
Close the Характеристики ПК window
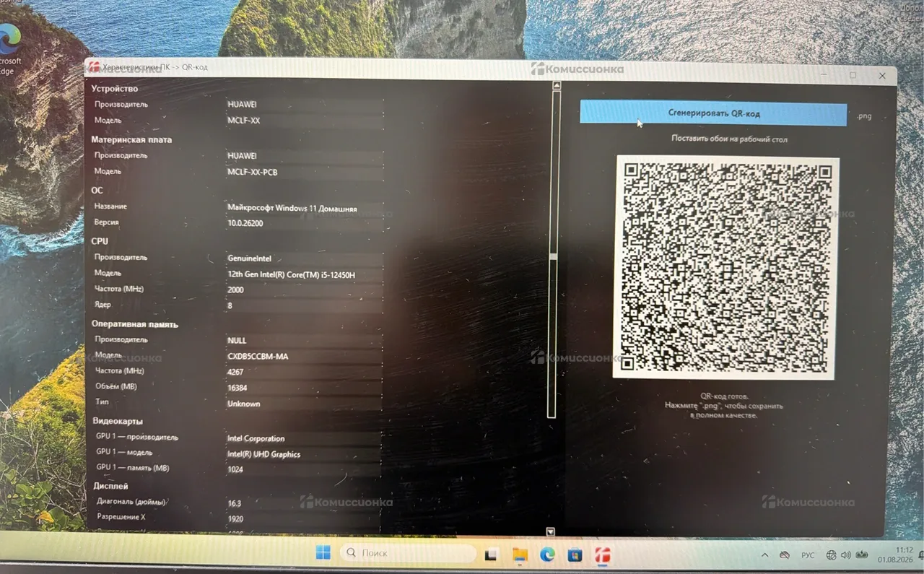coord(882,75)
